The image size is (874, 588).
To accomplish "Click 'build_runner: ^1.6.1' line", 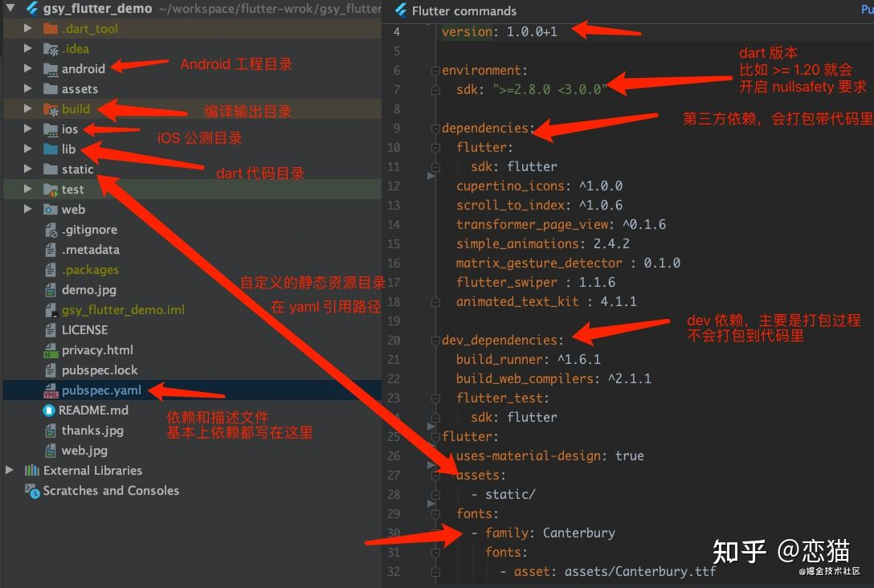I will coord(529,360).
